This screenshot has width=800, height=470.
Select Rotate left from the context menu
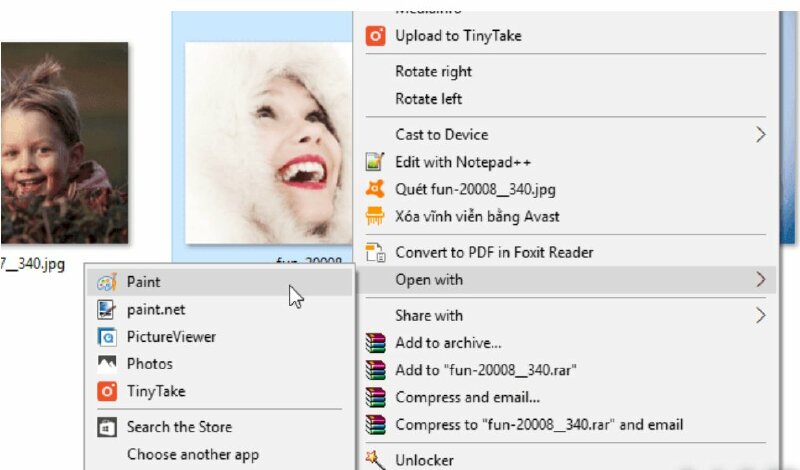(428, 99)
